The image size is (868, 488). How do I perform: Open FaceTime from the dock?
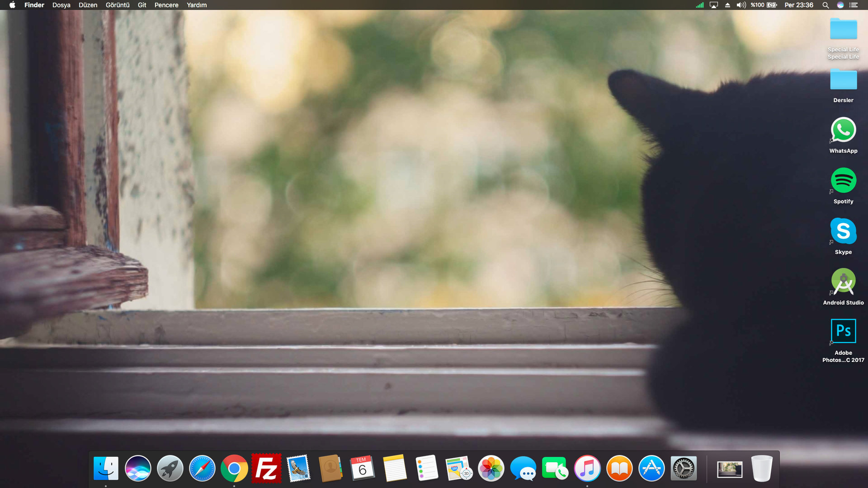tap(555, 469)
